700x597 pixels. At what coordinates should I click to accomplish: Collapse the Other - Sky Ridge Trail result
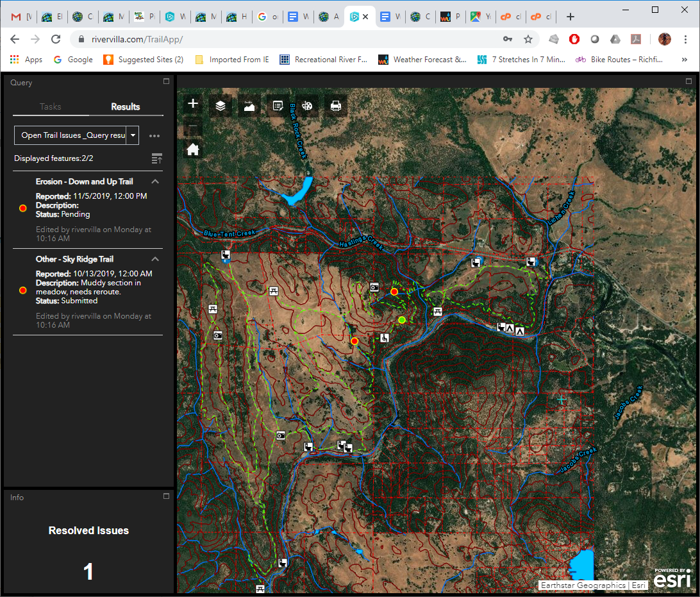155,259
